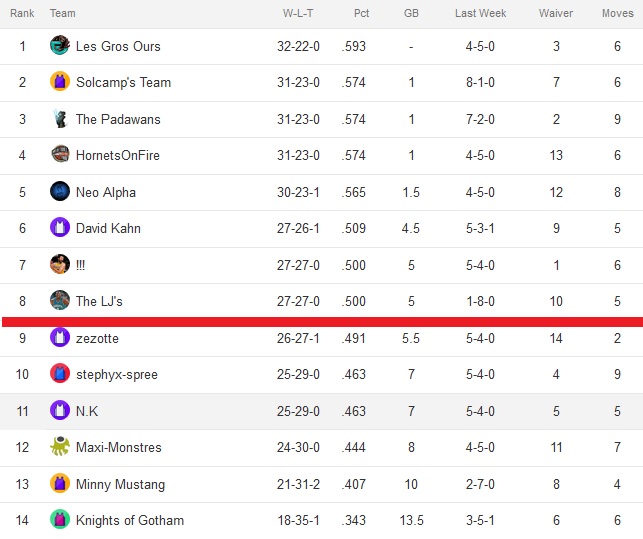
Task: Click Knights of Gotham jersey icon
Action: (x=60, y=520)
